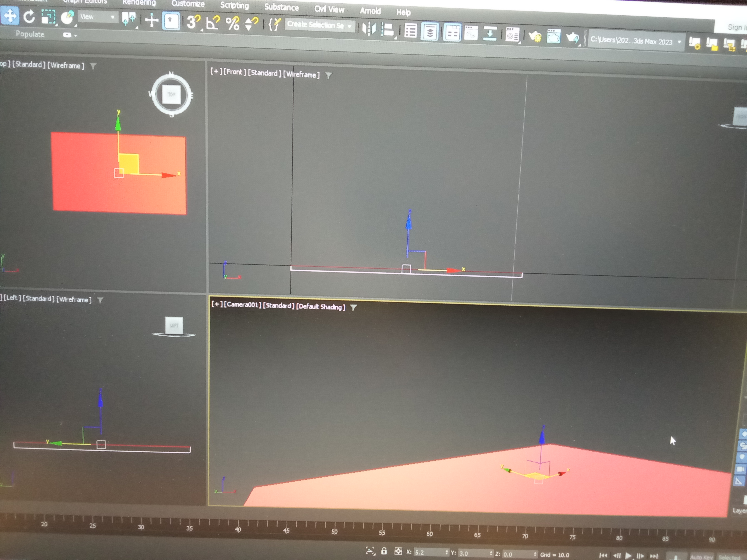This screenshot has height=560, width=747.
Task: Click the Align tool icon
Action: click(388, 30)
